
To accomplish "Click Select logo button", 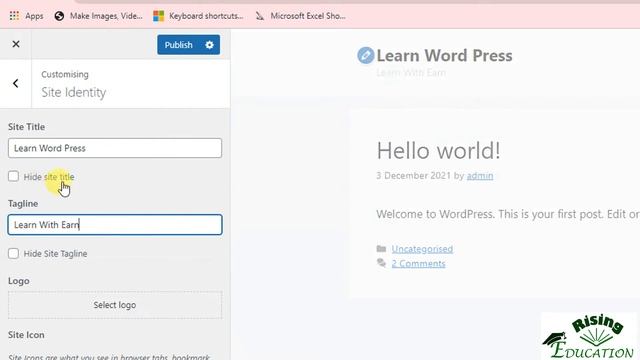I will point(115,305).
